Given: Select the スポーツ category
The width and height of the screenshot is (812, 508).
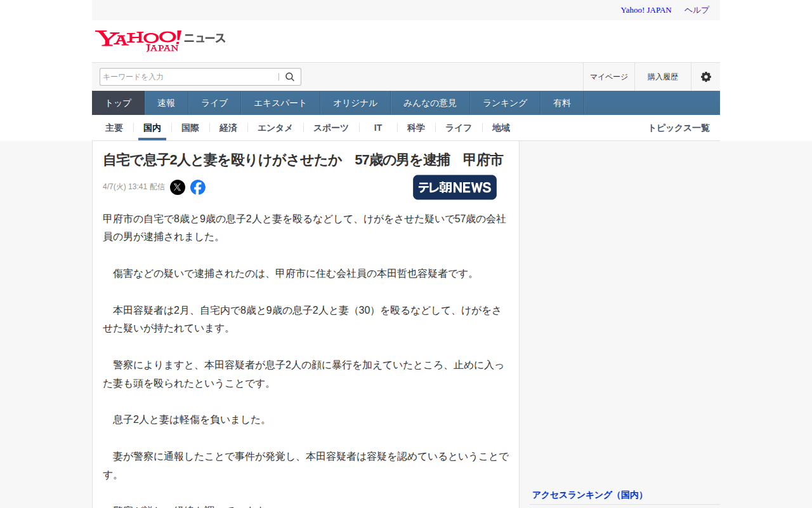Looking at the screenshot, I should point(331,128).
